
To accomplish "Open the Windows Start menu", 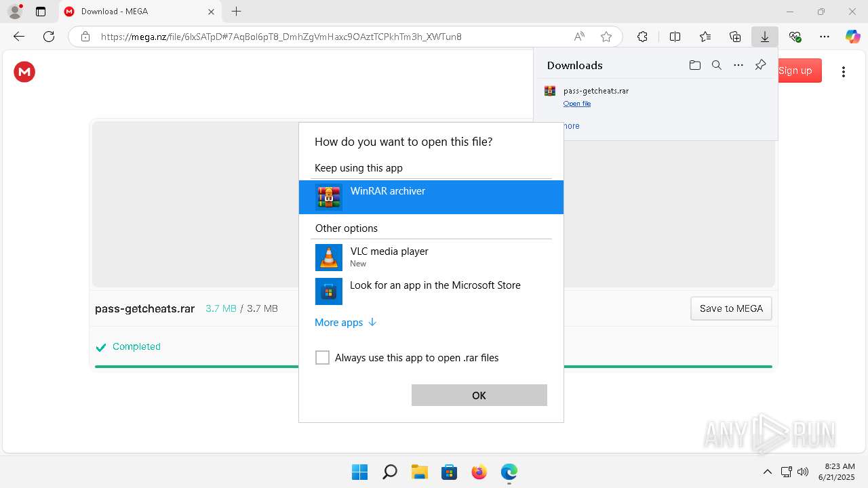I will click(x=359, y=472).
